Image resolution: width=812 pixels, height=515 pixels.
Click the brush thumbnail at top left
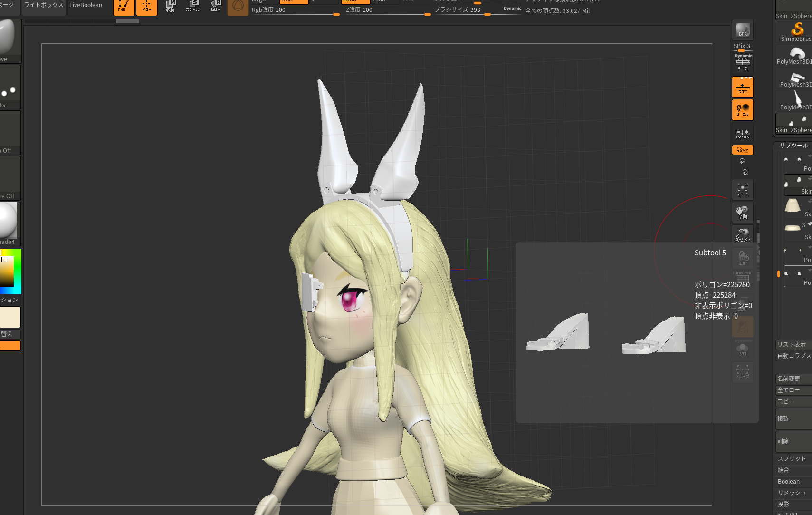tap(10, 41)
